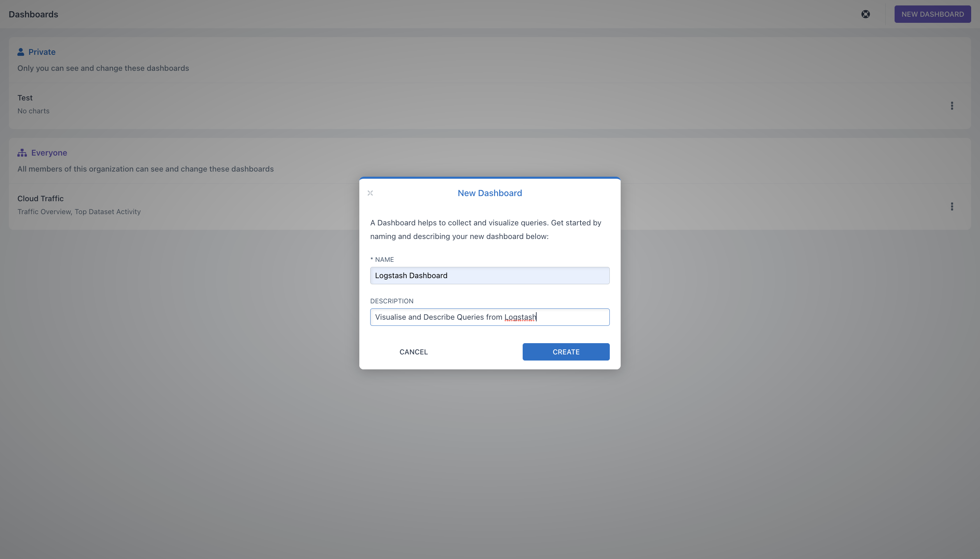
Task: Click the Private section heading
Action: click(42, 52)
